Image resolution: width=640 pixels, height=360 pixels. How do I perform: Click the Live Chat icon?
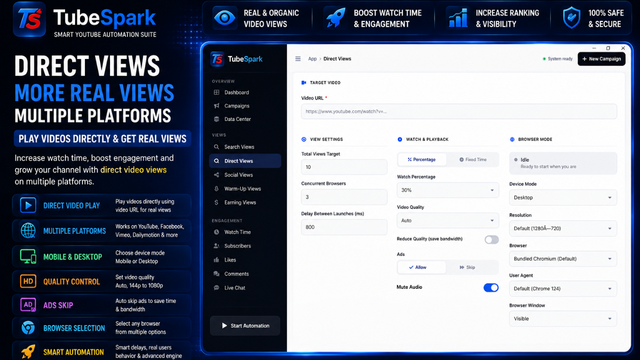click(216, 288)
